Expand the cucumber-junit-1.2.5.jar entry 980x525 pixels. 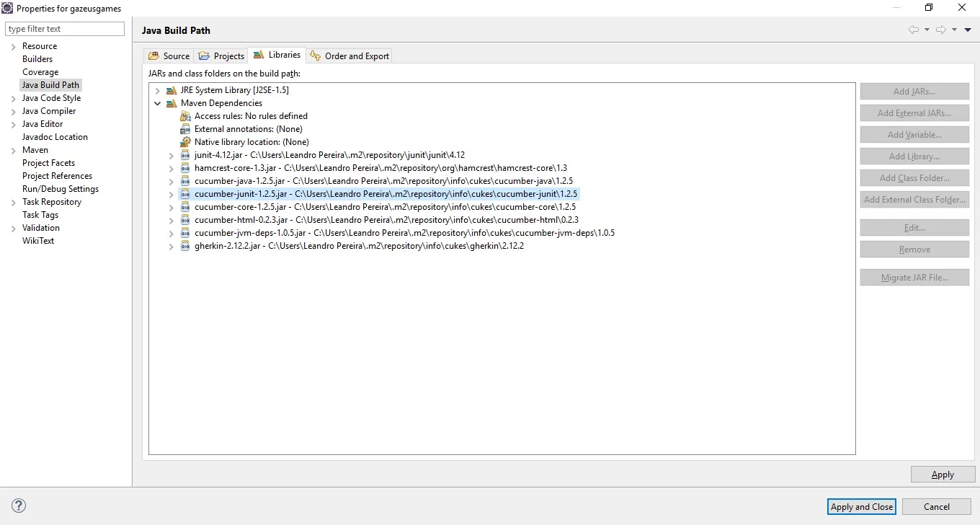point(171,194)
